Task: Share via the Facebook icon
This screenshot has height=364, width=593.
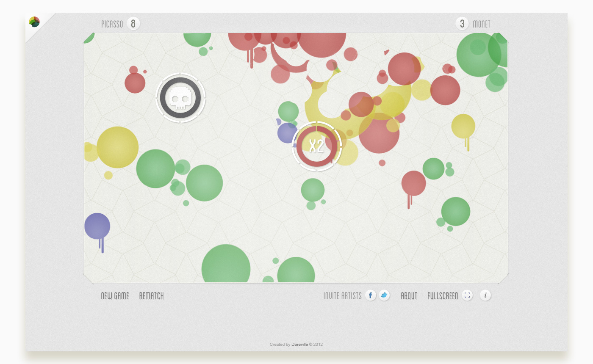Action: click(x=371, y=295)
